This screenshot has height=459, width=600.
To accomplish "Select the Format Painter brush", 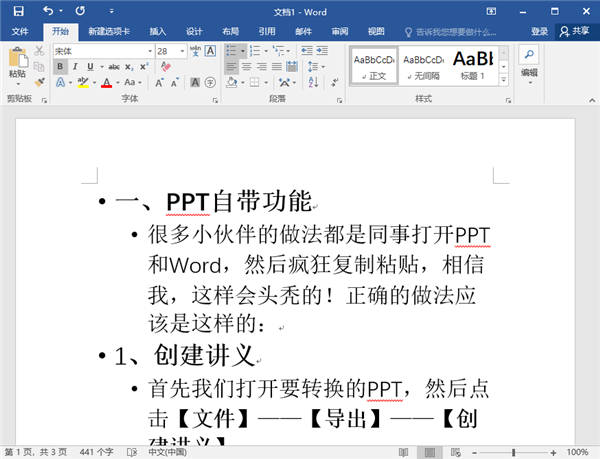I will pos(39,82).
